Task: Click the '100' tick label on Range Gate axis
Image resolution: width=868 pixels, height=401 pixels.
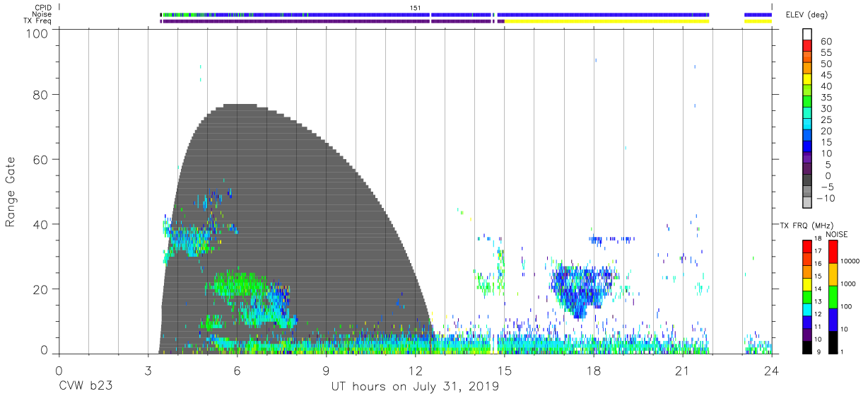Action: click(38, 33)
